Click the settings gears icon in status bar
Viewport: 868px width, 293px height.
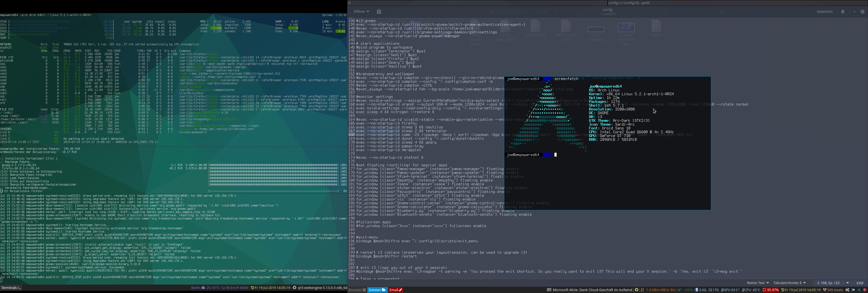[x=847, y=290]
